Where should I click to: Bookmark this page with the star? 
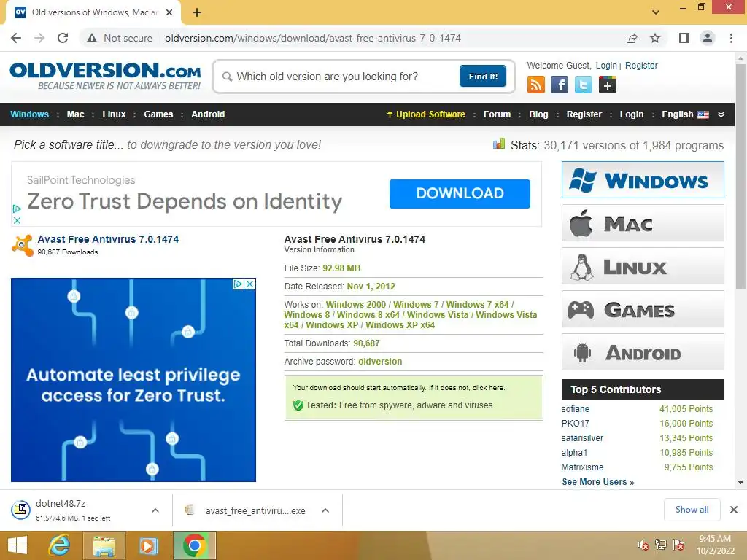(x=655, y=38)
